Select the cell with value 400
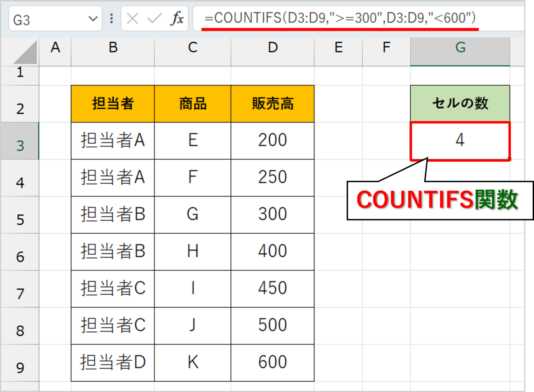The image size is (534, 392). [x=273, y=252]
